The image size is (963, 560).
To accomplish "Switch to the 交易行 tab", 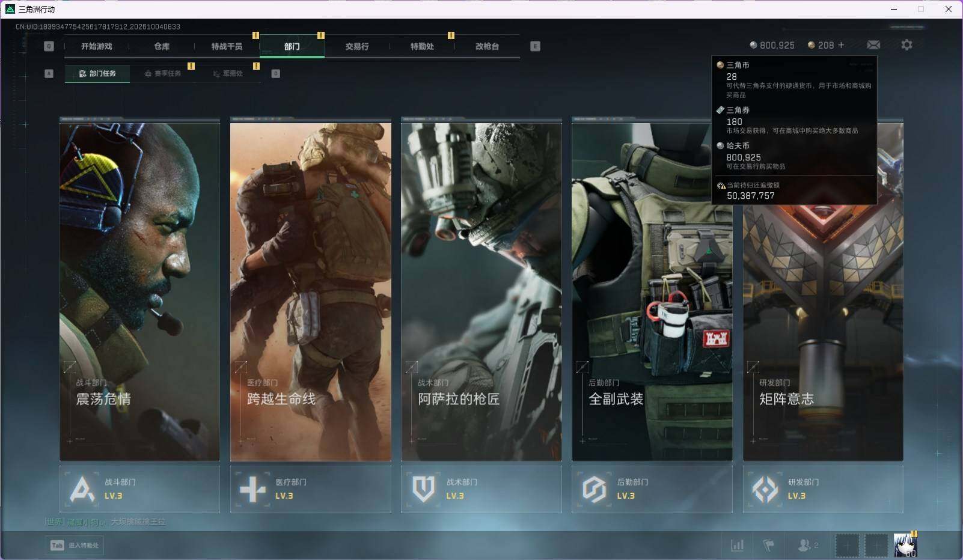I will point(357,46).
